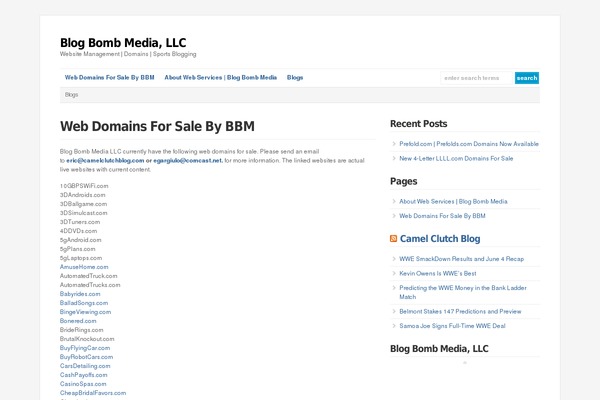Click the RSS feed icon beside Camel Clutch Blog

393,239
